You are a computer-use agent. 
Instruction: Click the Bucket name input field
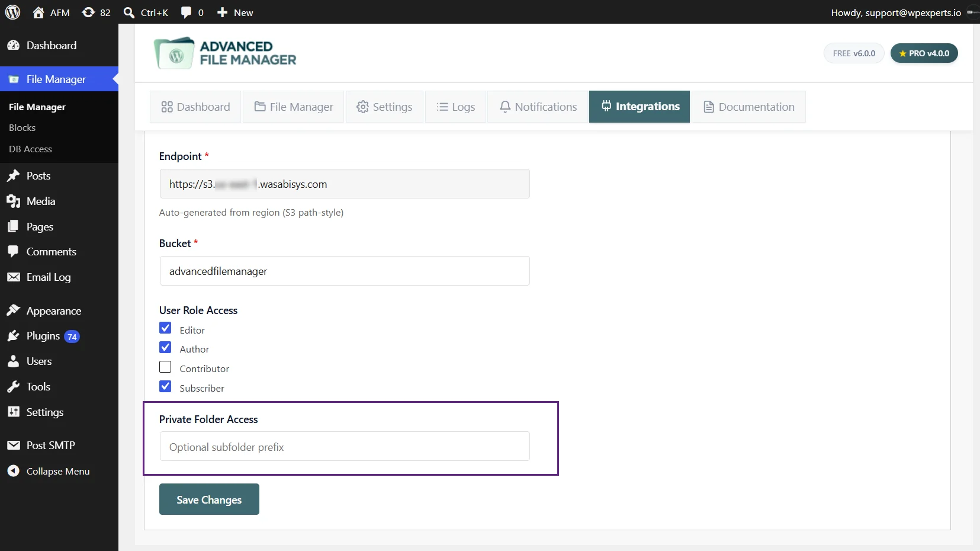pos(345,271)
